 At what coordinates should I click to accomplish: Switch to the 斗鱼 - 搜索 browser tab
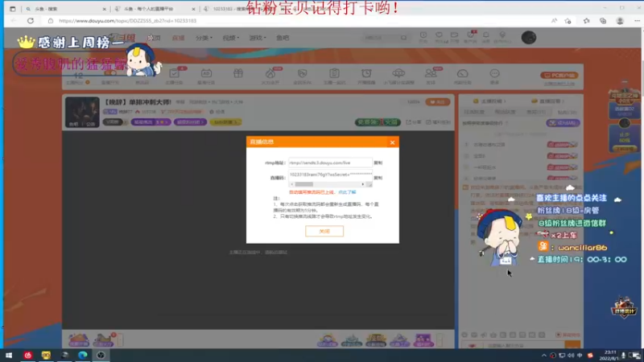[x=65, y=9]
